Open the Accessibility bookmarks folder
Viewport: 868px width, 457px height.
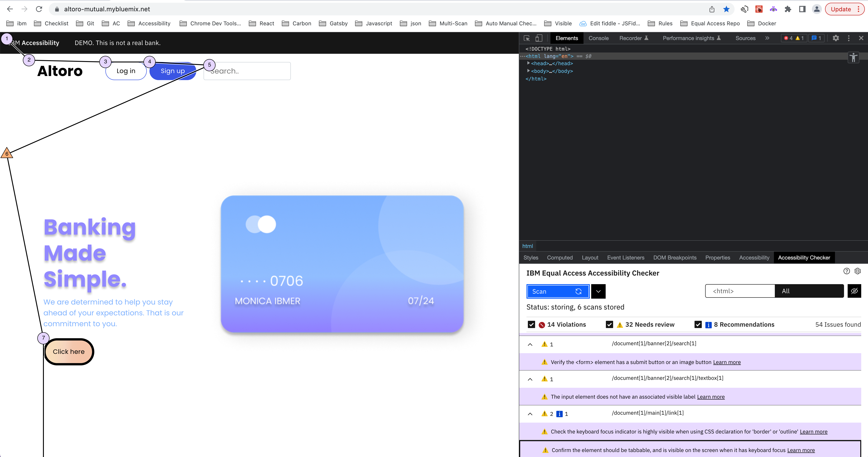click(x=149, y=23)
